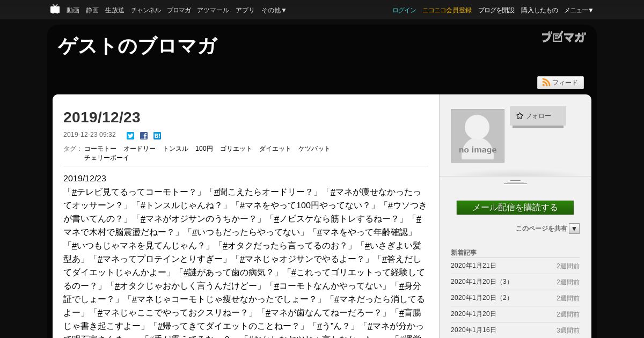Select the オードリー tag
The image size is (644, 338).
(x=140, y=149)
